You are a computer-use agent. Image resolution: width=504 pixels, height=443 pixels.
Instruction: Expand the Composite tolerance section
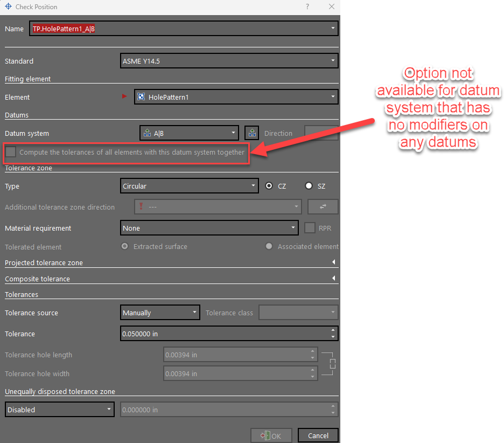click(x=334, y=278)
